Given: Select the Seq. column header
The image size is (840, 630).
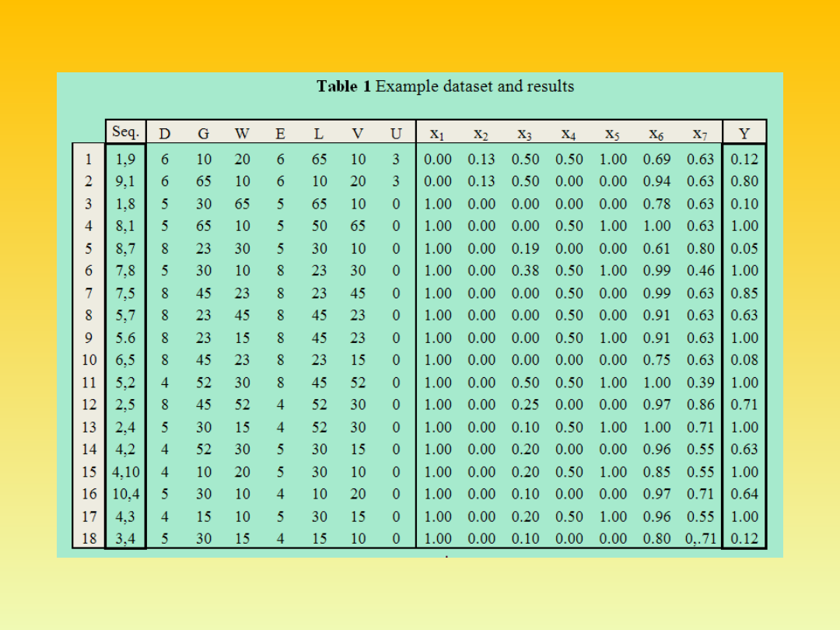Looking at the screenshot, I should (x=125, y=132).
